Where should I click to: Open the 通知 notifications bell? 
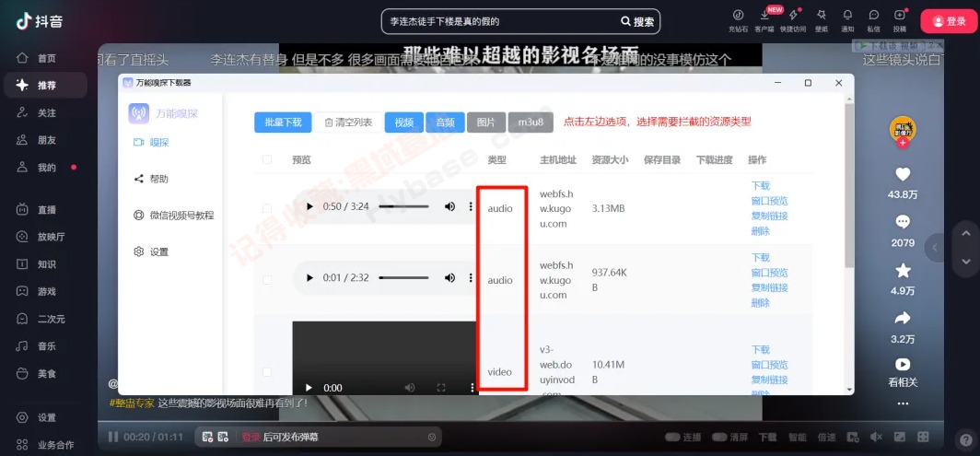(847, 15)
